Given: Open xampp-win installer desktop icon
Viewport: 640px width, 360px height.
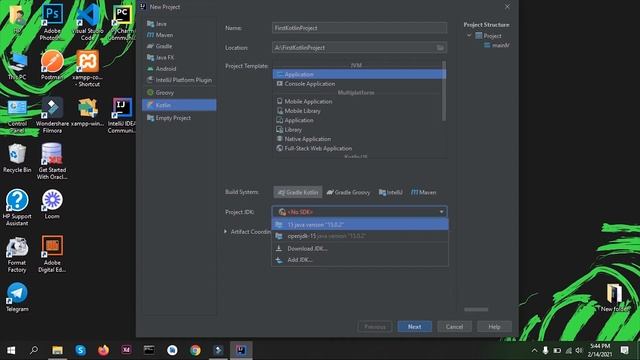Looking at the screenshot, I should click(x=87, y=112).
